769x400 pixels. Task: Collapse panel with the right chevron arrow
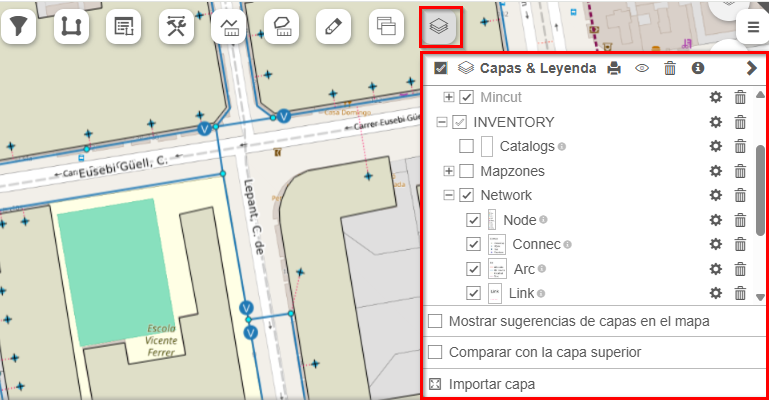point(752,69)
